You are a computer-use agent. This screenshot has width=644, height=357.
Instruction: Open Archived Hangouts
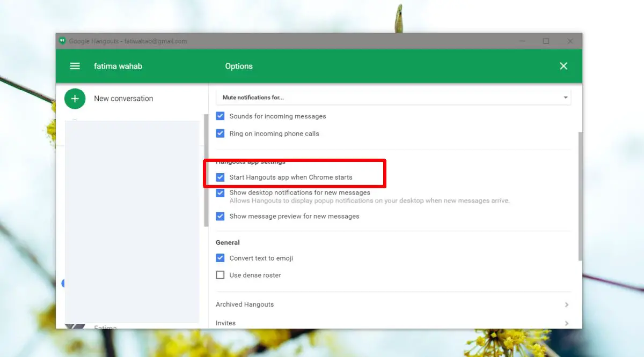(x=393, y=304)
